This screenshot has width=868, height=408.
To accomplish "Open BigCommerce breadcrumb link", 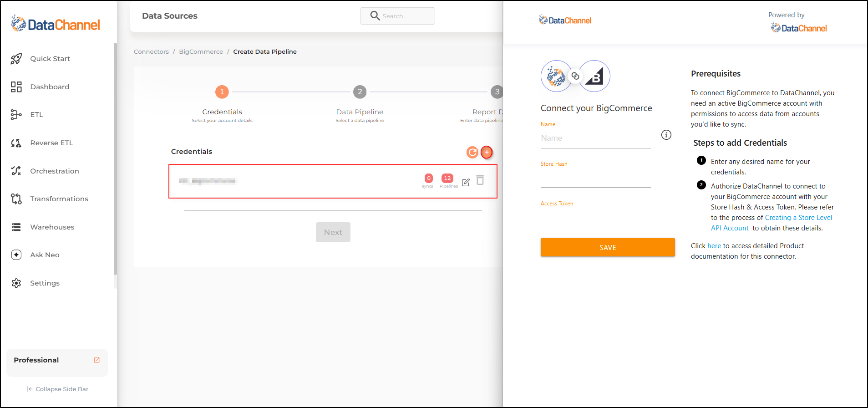I will click(201, 52).
